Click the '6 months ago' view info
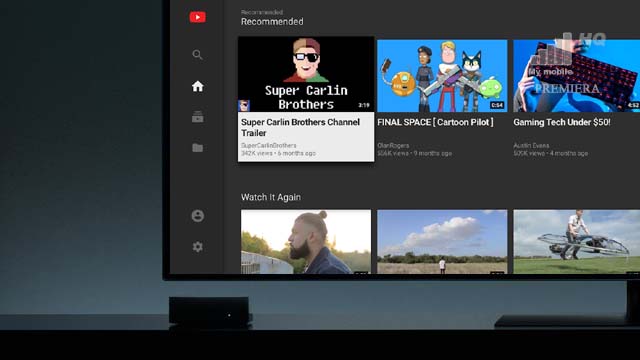 (x=297, y=153)
